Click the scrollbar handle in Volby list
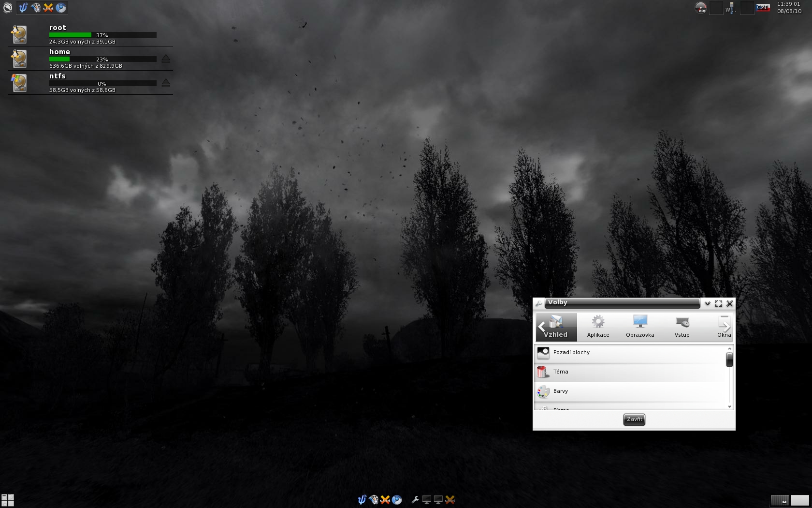Image resolution: width=812 pixels, height=508 pixels. point(729,360)
